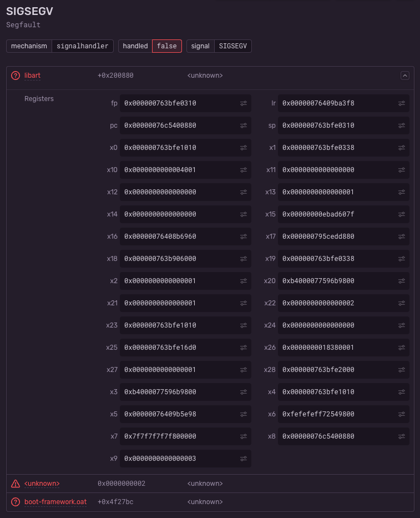The width and height of the screenshot is (420, 518).
Task: Click the format icon beside the x17 register
Action: tap(401, 237)
